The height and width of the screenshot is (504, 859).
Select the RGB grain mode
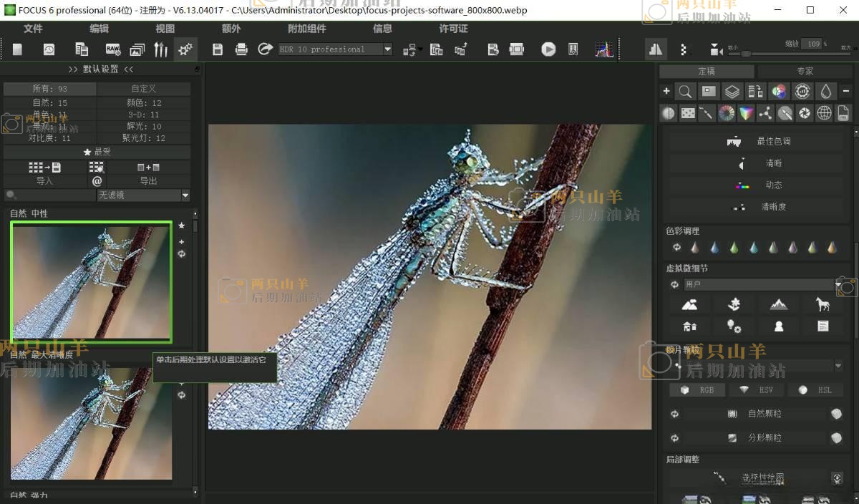click(698, 390)
